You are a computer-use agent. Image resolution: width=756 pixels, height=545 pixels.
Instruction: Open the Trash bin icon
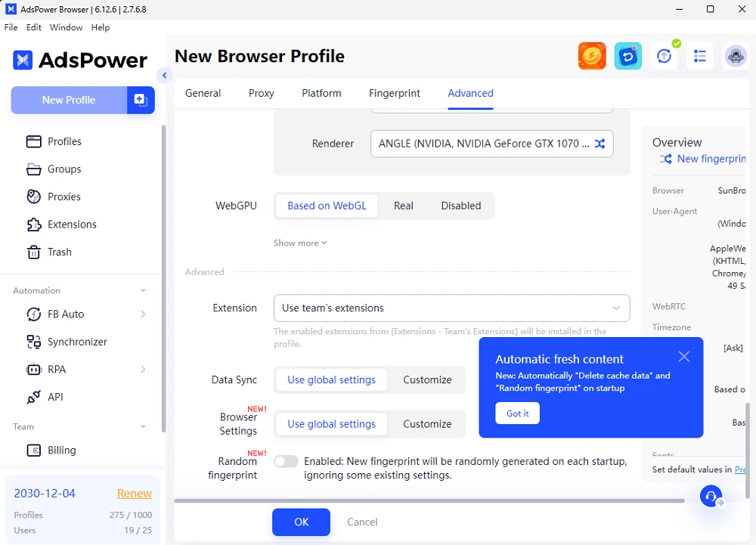point(34,252)
